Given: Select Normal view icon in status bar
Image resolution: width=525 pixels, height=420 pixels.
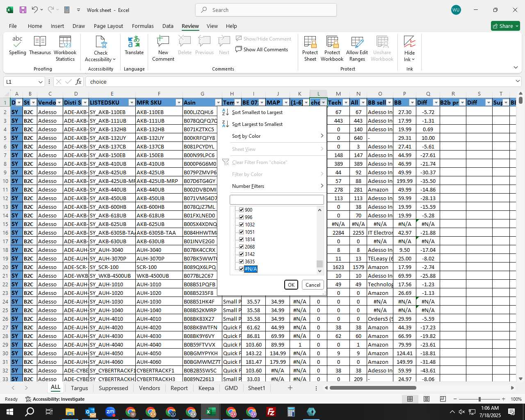Looking at the screenshot, I should [410, 399].
